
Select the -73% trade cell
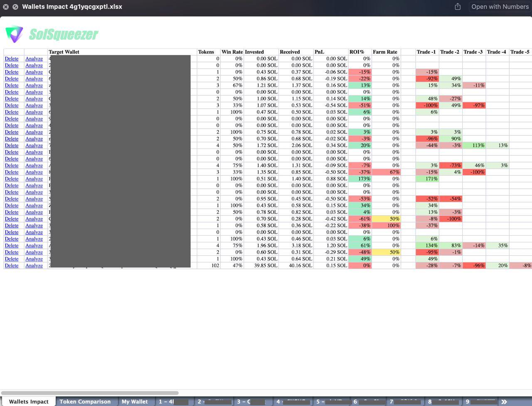[451, 166]
